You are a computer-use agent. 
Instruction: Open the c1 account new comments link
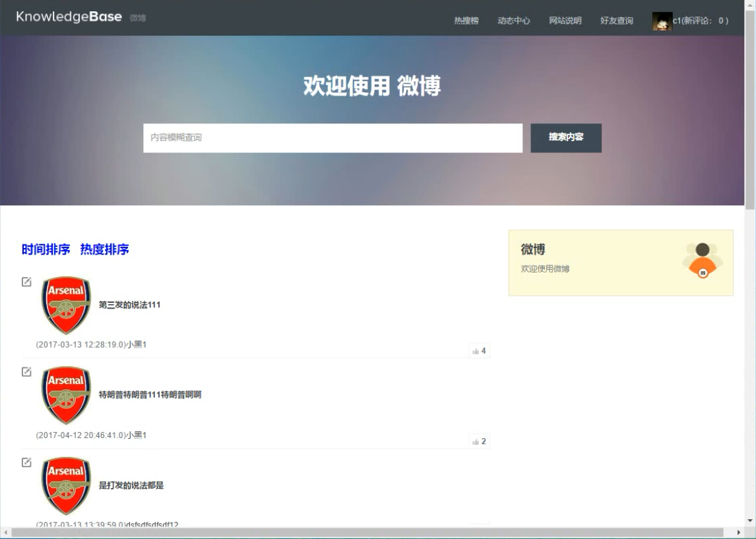[x=701, y=20]
